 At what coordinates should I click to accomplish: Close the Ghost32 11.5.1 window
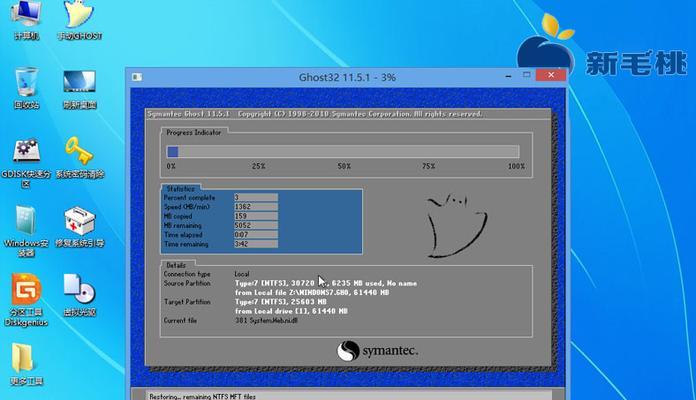point(551,75)
